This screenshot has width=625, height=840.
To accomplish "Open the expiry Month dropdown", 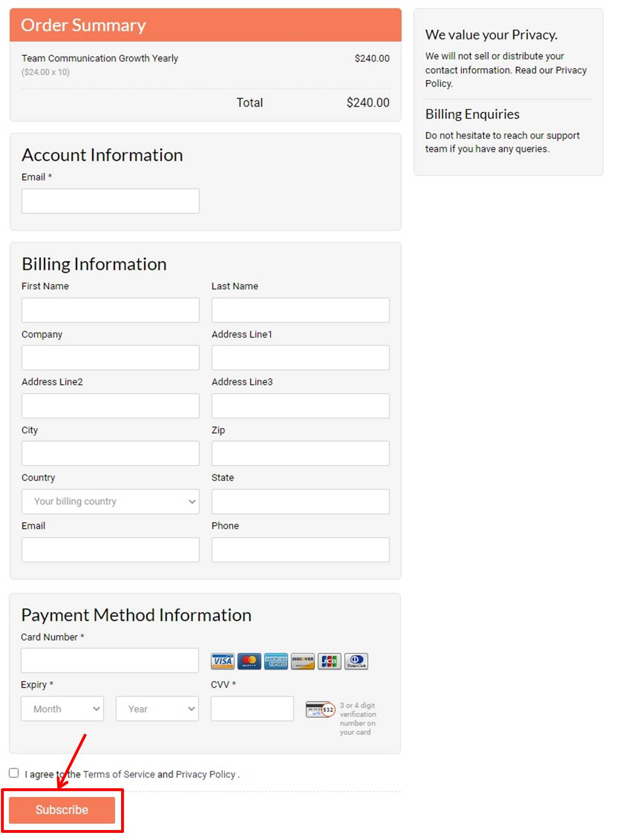I will pyautogui.click(x=62, y=709).
